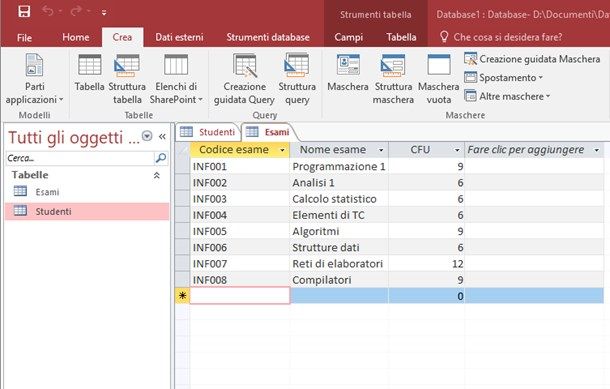Click 'Fare clic per aggiungere' column header
The height and width of the screenshot is (389, 610).
click(534, 150)
